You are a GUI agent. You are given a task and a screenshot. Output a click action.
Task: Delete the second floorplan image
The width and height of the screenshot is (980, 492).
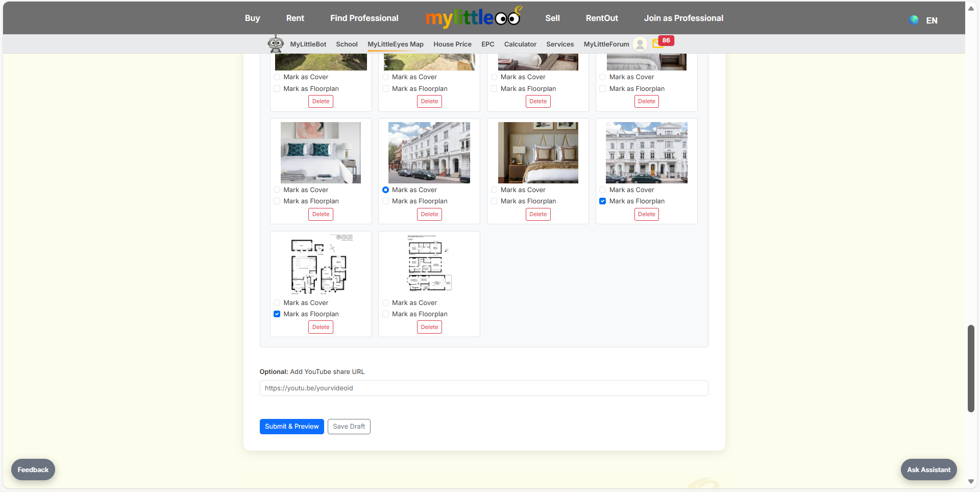click(429, 327)
